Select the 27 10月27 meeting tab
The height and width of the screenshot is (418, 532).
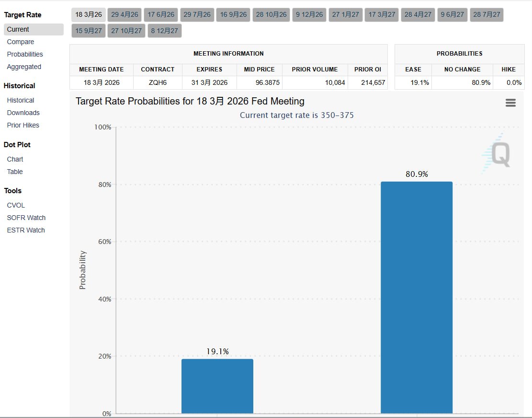[126, 31]
